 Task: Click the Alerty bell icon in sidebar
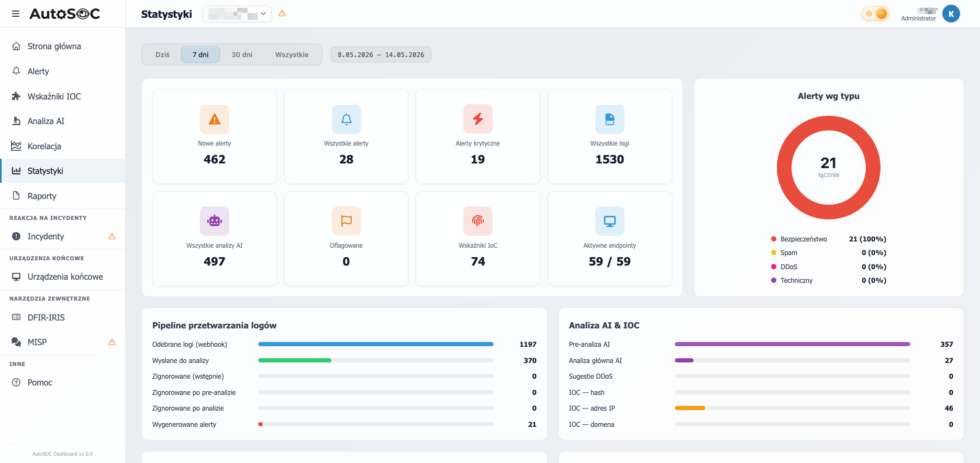tap(16, 71)
